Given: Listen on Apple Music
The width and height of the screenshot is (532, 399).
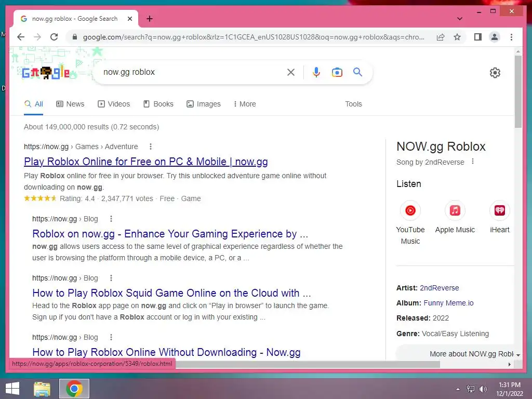Looking at the screenshot, I should 455,217.
